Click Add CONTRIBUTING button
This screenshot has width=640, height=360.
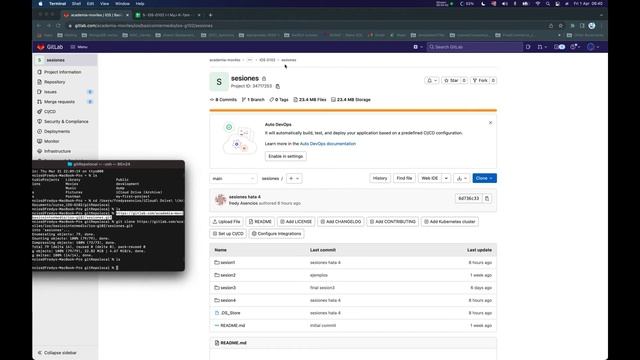click(x=393, y=222)
